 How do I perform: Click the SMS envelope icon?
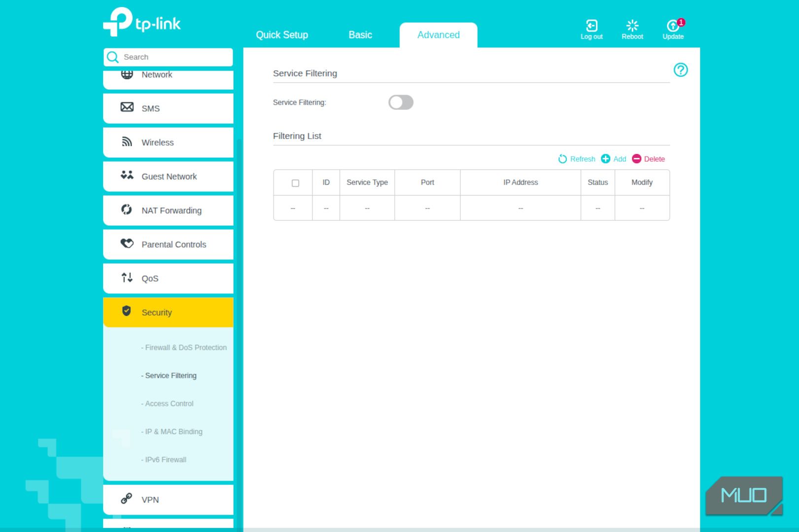(x=127, y=107)
